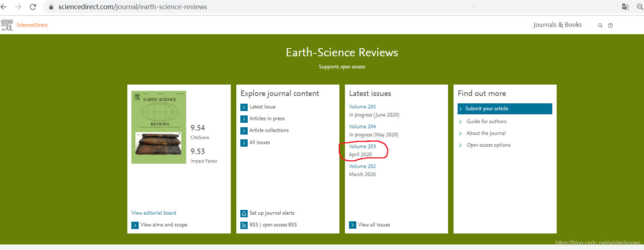Image resolution: width=644 pixels, height=250 pixels.
Task: Click Submit your article button
Action: coord(505,109)
